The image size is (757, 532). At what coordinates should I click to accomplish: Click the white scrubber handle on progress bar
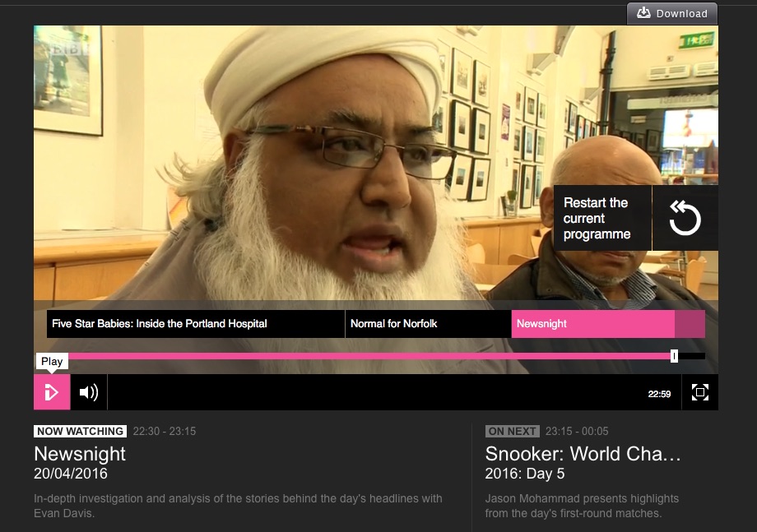point(674,356)
